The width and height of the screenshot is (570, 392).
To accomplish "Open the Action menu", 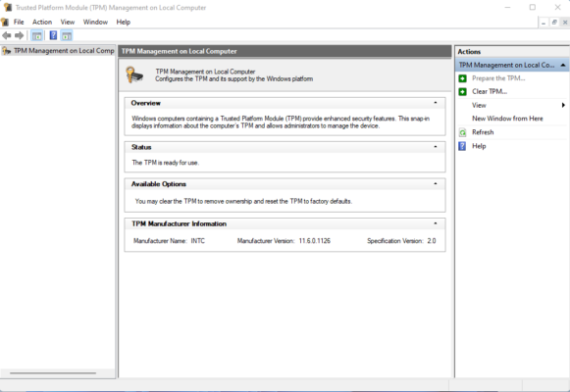I will [x=42, y=23].
